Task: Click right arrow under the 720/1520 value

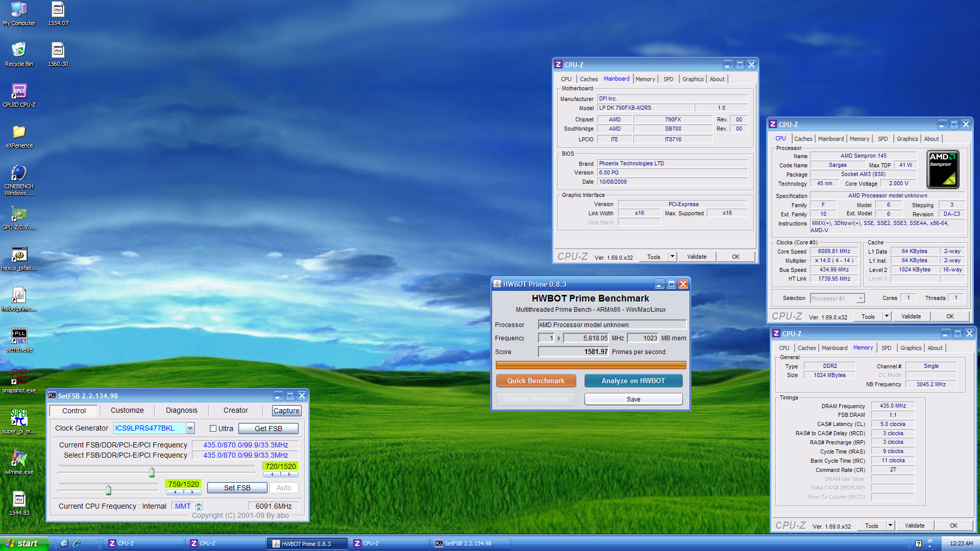Action: tap(289, 474)
